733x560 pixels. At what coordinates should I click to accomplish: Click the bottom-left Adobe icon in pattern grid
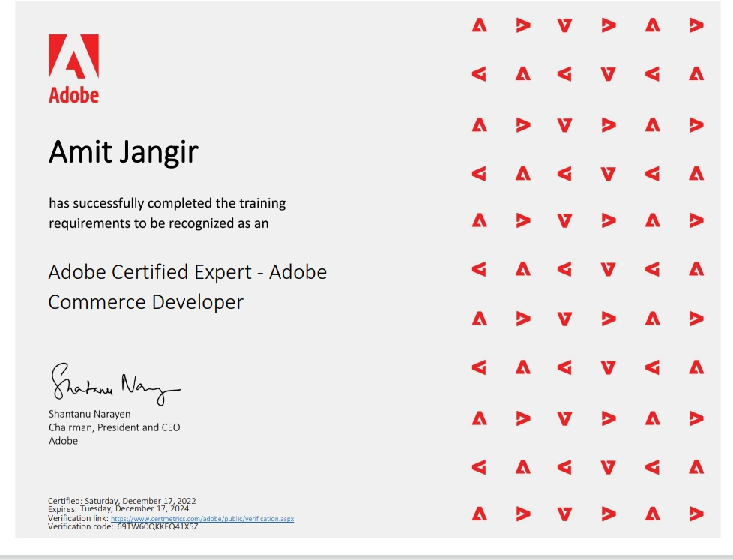click(479, 514)
